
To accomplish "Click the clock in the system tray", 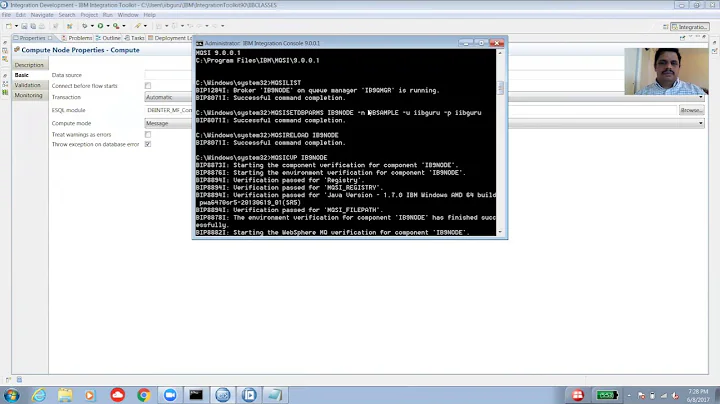I will [x=698, y=395].
